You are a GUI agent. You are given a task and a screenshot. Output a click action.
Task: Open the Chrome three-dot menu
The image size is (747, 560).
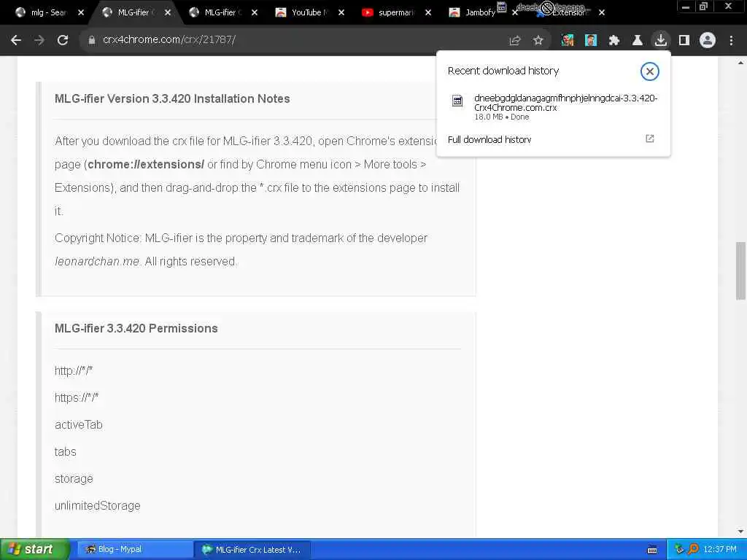(x=731, y=41)
